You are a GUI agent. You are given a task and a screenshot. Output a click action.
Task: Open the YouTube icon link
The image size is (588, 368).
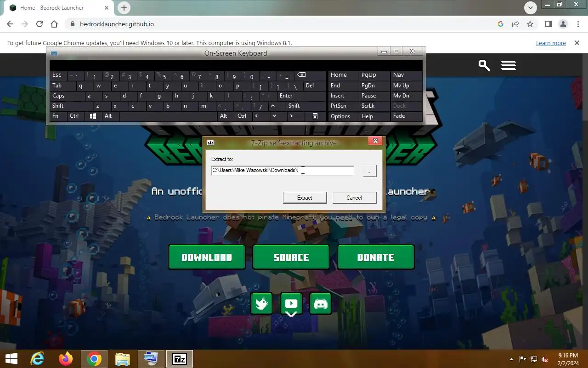point(291,304)
